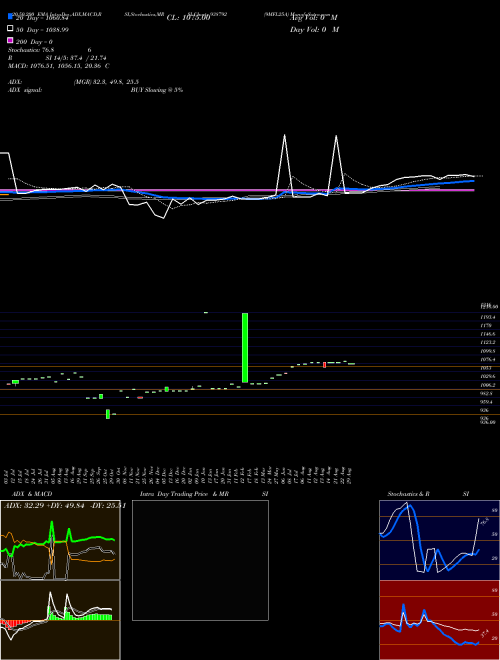Viewport: 500px width, 660px height.
Task: Click the MACD histogram panel
Action: click(60, 620)
